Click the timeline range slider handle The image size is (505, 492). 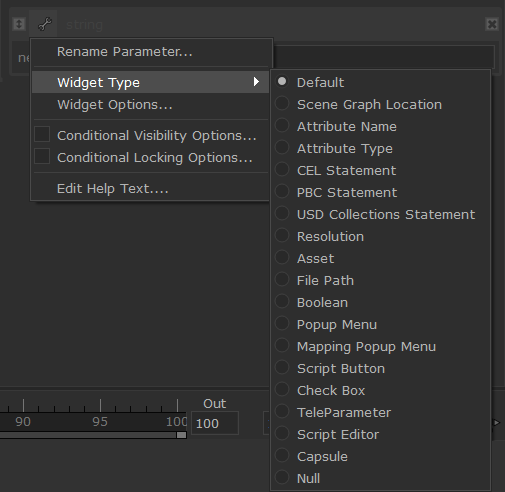pyautogui.click(x=181, y=435)
